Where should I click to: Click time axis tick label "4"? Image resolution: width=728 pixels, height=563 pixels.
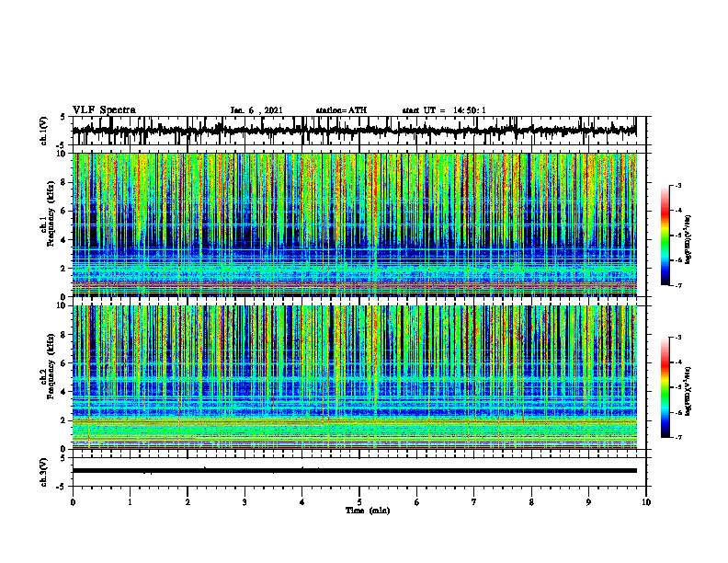pos(302,502)
